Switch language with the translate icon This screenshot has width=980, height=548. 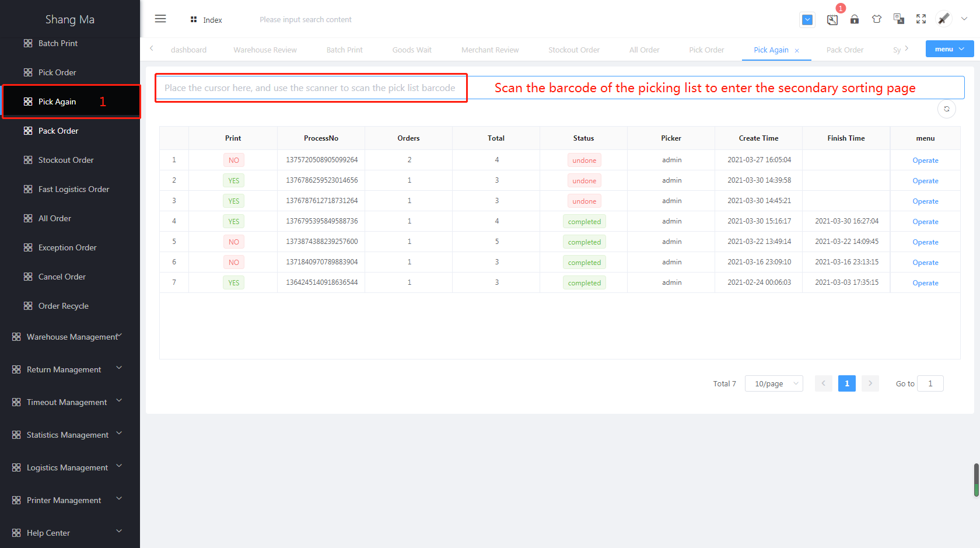[899, 19]
